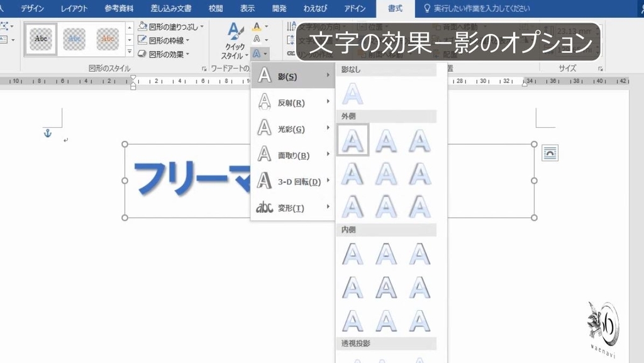Viewport: 644px width, 363px height.
Task: Switch to the 差し込み文書 tab
Action: click(x=171, y=8)
